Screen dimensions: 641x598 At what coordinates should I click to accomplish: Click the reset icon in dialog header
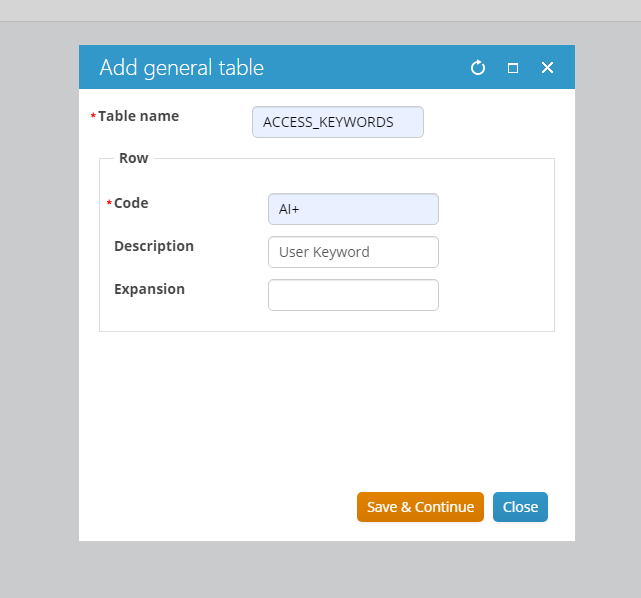coord(478,68)
